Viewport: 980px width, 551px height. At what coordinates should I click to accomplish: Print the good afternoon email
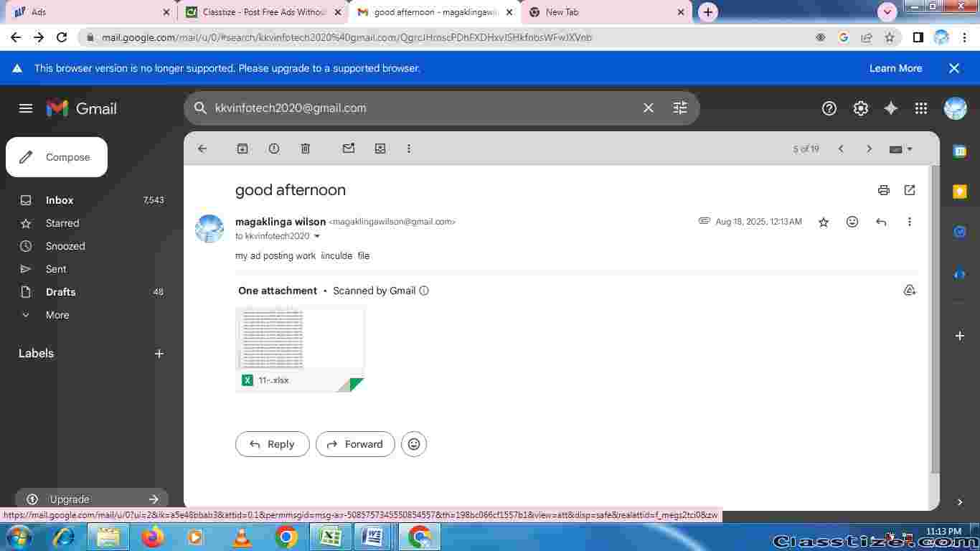coord(883,190)
